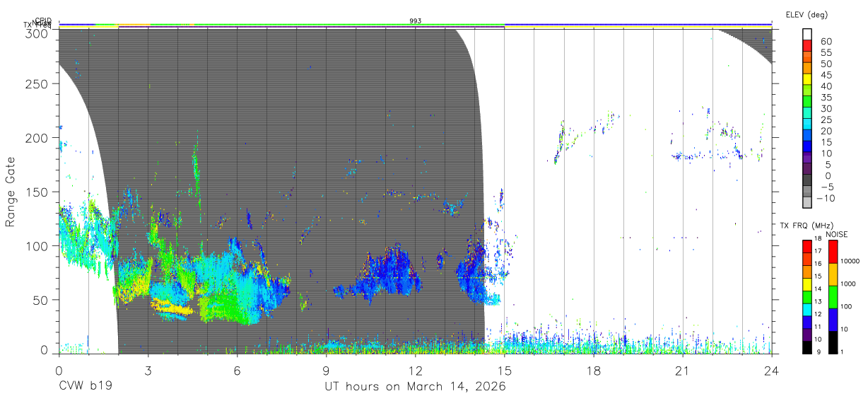868x401 pixels.
Task: Click the orange segment in the top noise strip
Action: (134, 24)
